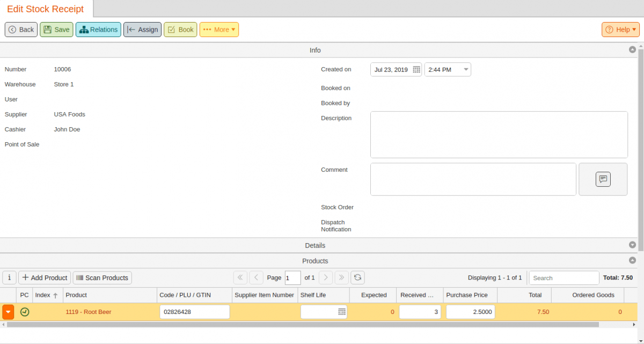The height and width of the screenshot is (344, 644).
Task: Refresh the products list
Action: [357, 277]
